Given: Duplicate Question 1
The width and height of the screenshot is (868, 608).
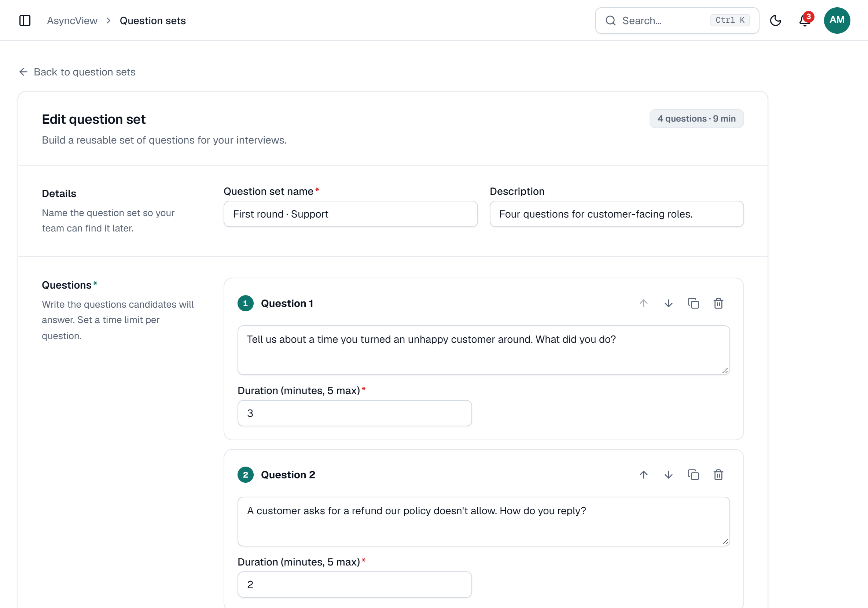Looking at the screenshot, I should [694, 303].
